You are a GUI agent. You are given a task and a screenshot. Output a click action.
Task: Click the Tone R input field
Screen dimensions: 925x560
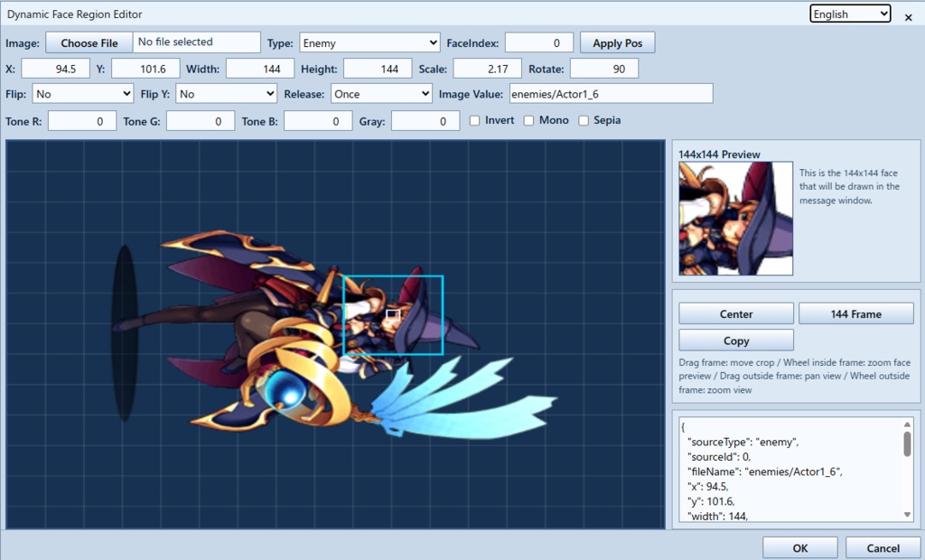click(x=82, y=121)
